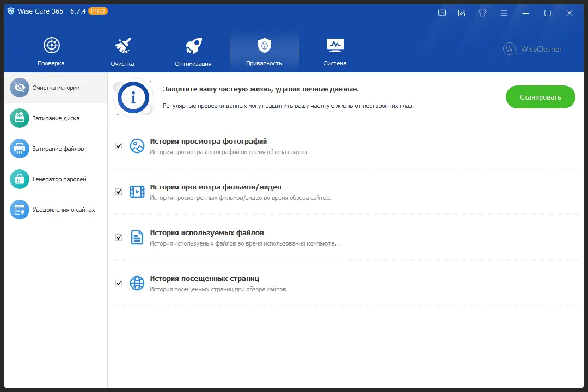Uncheck История просмотра фильмов/видео

pos(119,192)
